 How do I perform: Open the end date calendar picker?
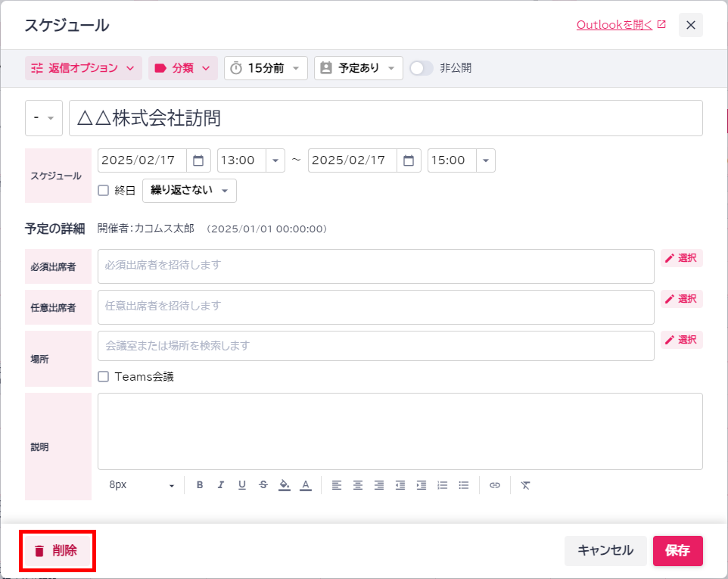[409, 160]
